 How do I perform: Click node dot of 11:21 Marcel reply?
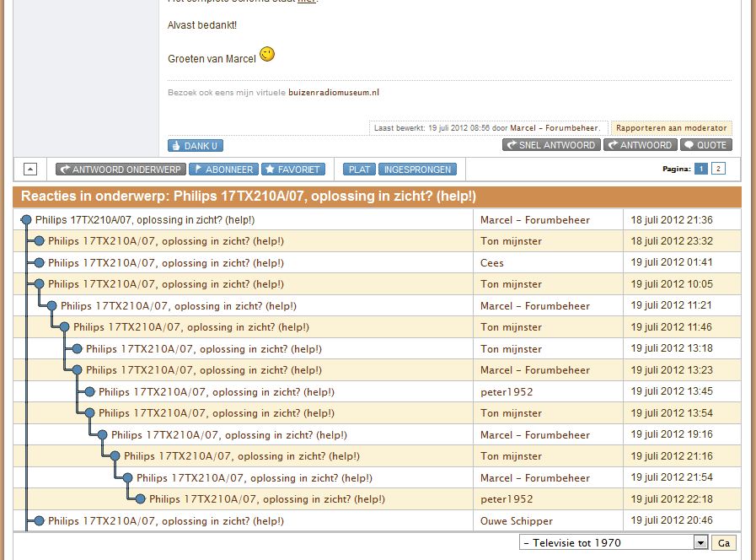[x=51, y=306]
